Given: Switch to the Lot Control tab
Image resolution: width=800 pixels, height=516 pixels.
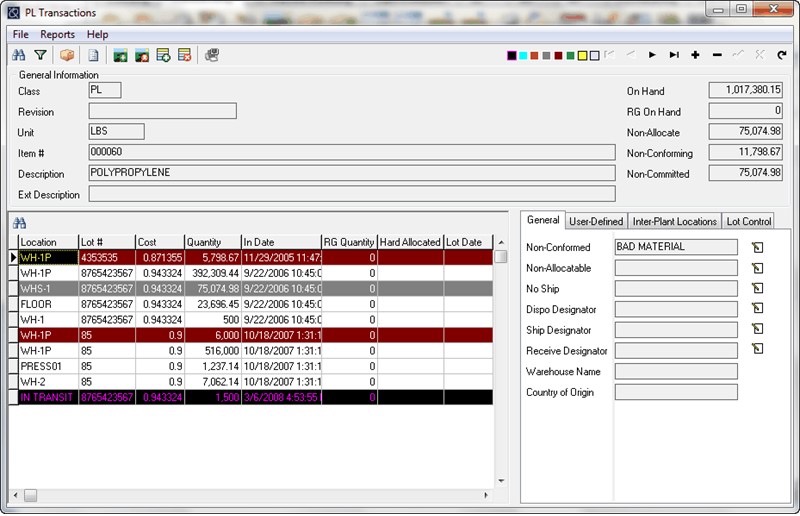Looking at the screenshot, I should point(749,221).
